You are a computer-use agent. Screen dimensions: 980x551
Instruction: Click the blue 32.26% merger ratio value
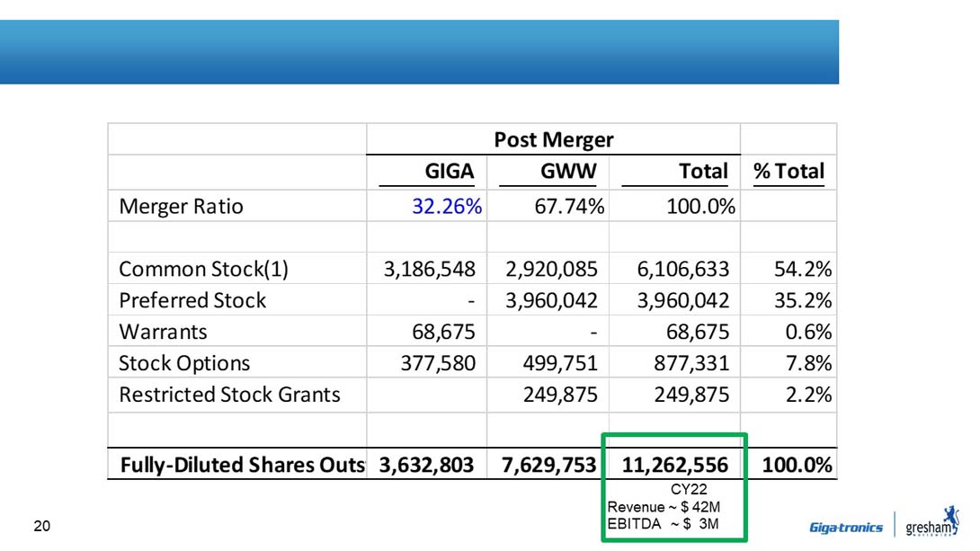pos(447,206)
